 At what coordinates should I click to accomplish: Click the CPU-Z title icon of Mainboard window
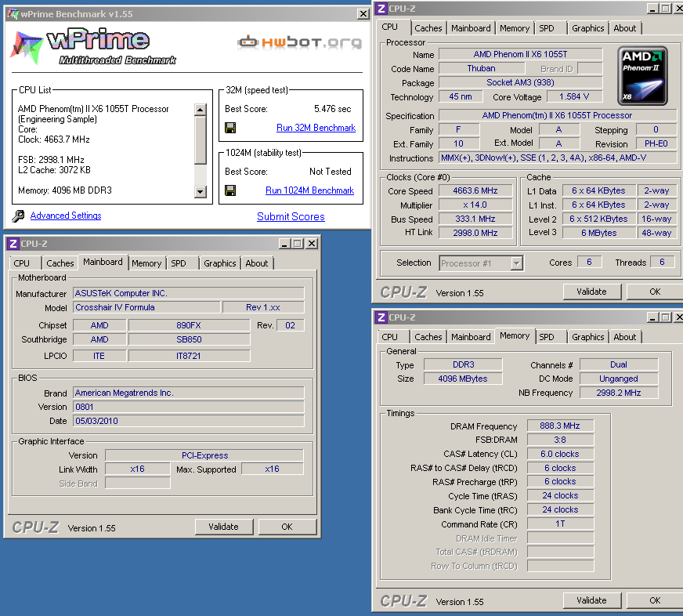click(13, 244)
